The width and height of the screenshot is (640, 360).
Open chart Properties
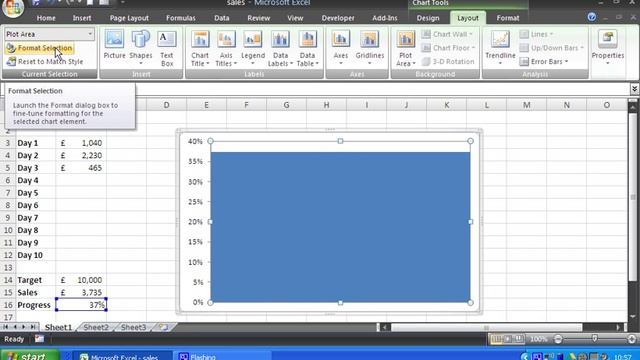coord(607,47)
